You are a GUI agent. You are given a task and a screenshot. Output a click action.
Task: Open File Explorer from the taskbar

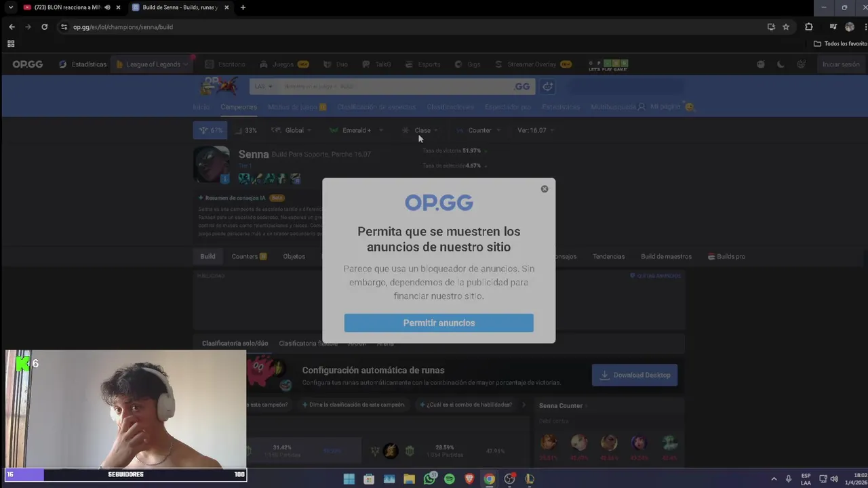[409, 479]
